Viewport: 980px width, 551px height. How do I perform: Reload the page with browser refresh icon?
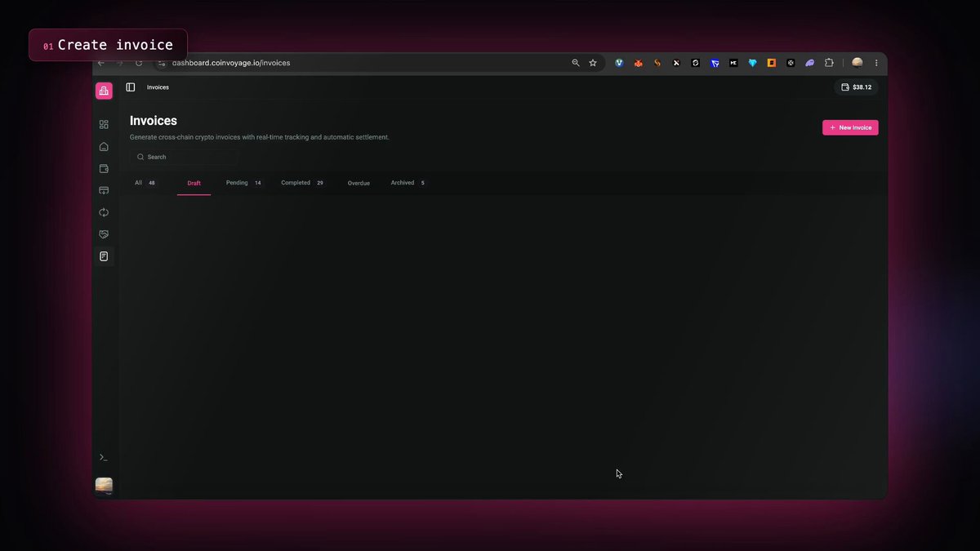(139, 63)
